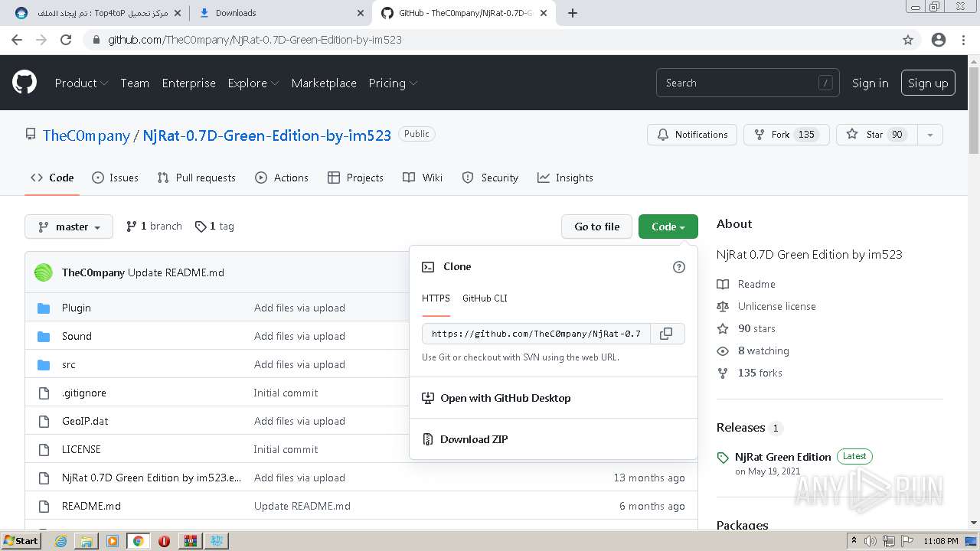980x551 pixels.
Task: Open the Team page
Action: [135, 83]
